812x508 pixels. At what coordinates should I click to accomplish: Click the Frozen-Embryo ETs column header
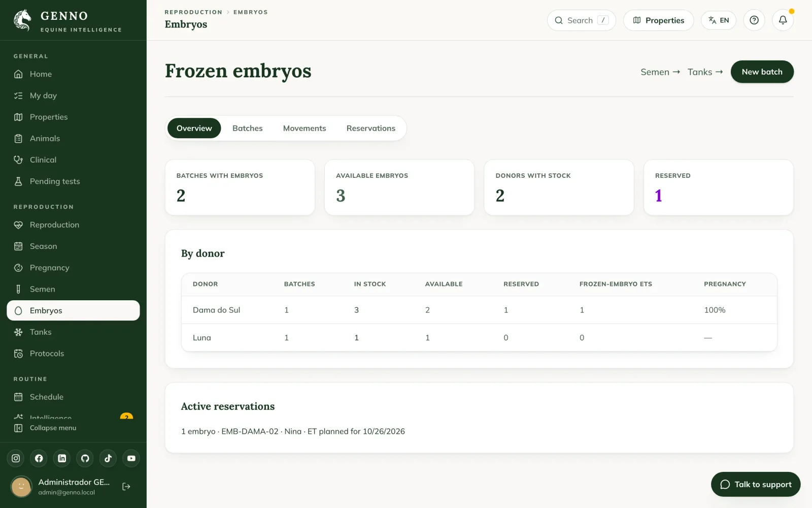point(616,284)
